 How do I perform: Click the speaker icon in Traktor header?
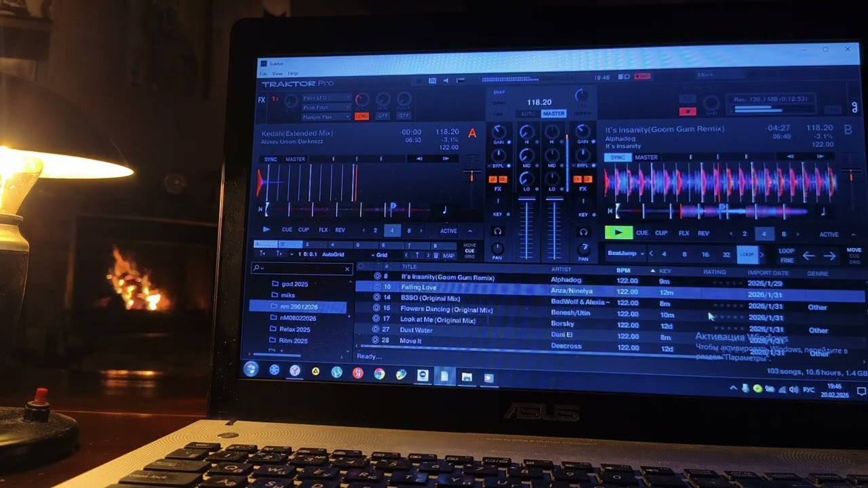[446, 81]
